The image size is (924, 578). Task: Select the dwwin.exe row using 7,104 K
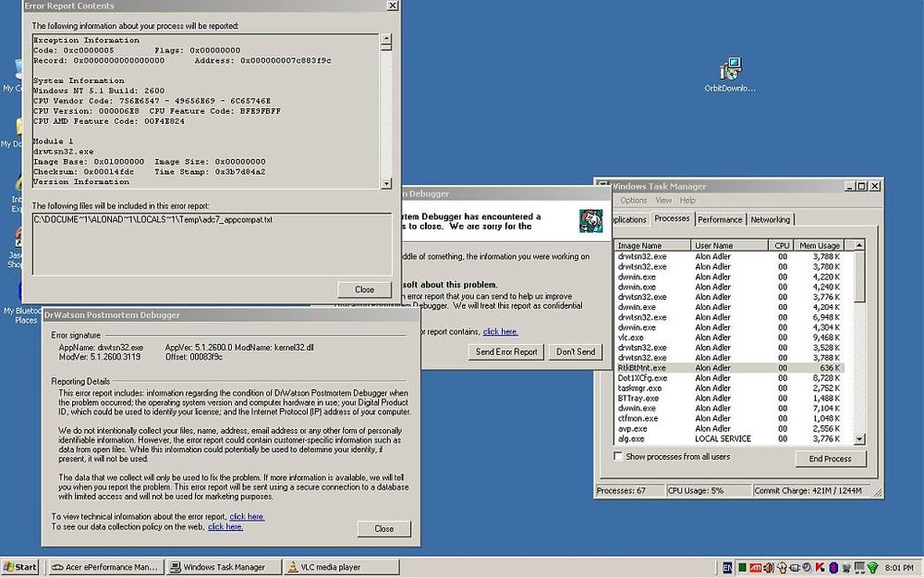tap(730, 408)
